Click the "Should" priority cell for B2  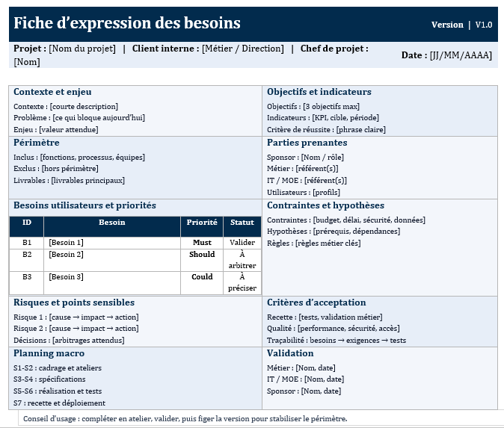(202, 255)
